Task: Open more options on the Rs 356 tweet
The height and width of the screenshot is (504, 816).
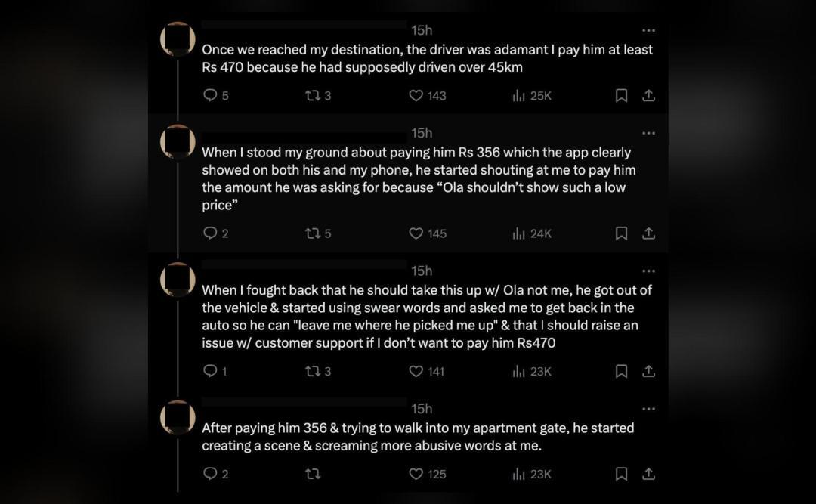Action: coord(648,133)
